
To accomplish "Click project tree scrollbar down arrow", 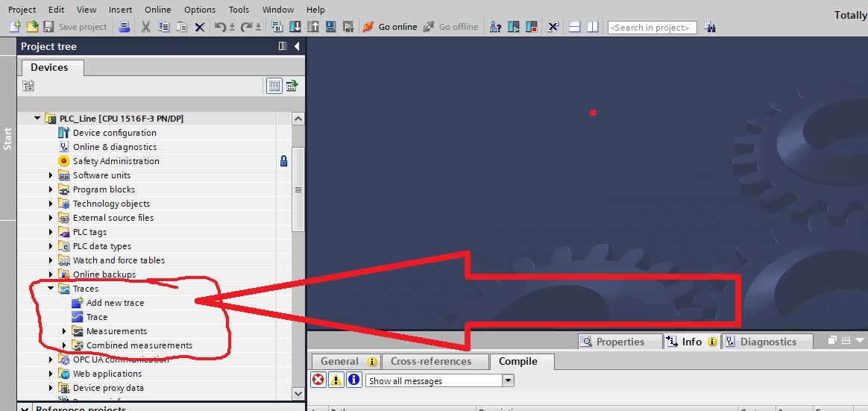I will coord(298,394).
